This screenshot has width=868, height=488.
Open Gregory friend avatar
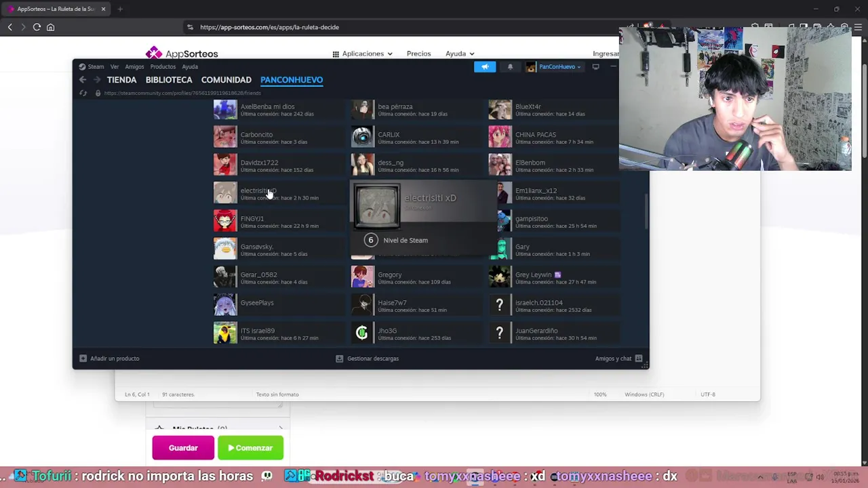362,277
